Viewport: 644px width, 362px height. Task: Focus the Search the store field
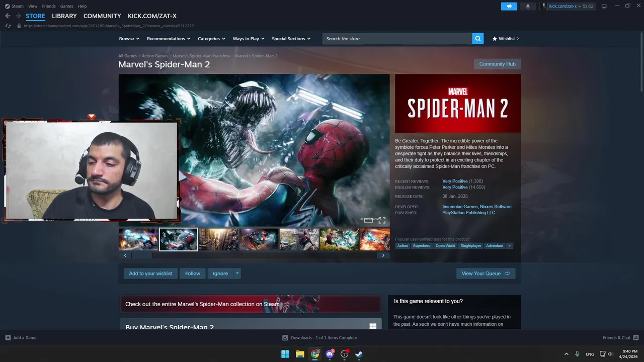click(x=397, y=39)
